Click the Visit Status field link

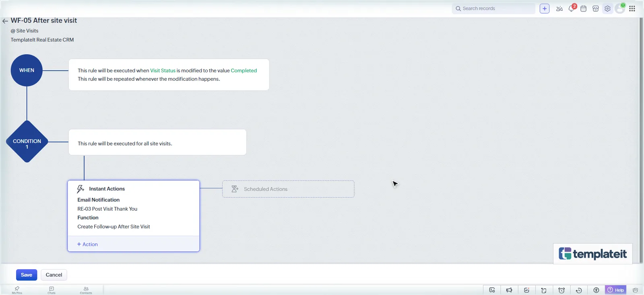pyautogui.click(x=163, y=70)
